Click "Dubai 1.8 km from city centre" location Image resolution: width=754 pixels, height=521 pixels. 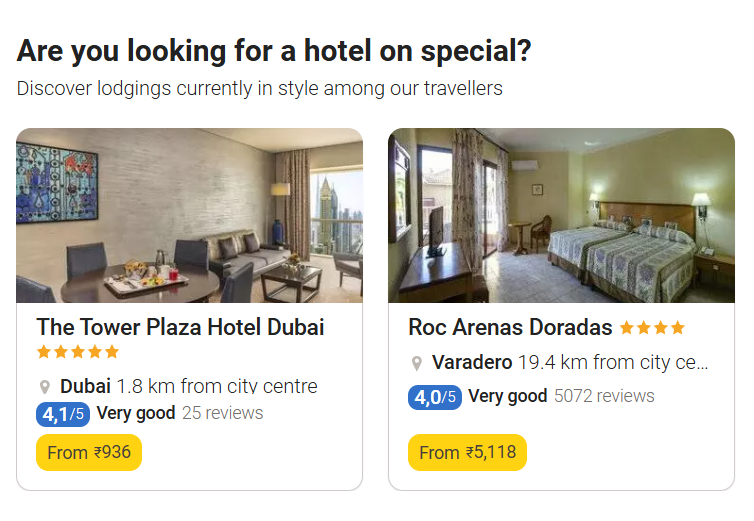tap(188, 386)
